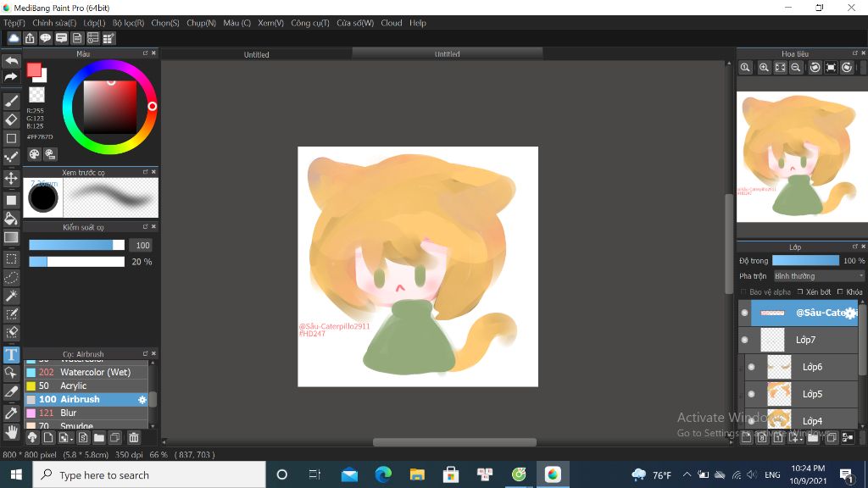Open the Chỉnh sửa(E) menu
Image resolution: width=868 pixels, height=488 pixels.
click(x=54, y=23)
